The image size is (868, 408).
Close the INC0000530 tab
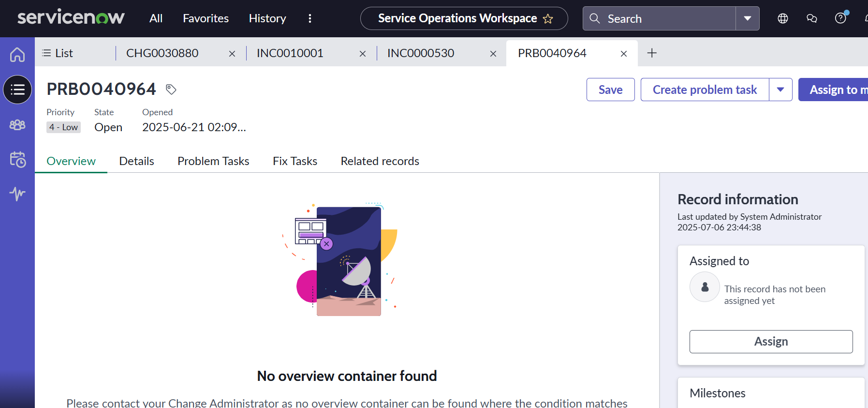point(493,54)
